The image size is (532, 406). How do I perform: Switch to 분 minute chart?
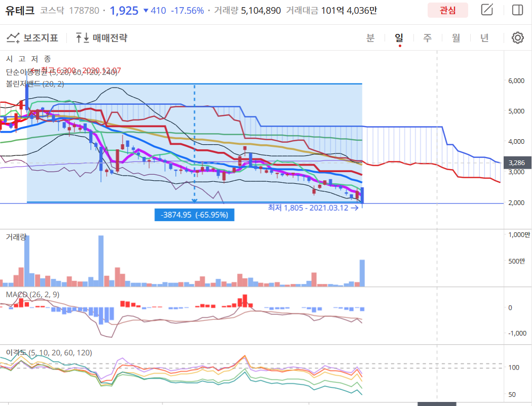370,37
